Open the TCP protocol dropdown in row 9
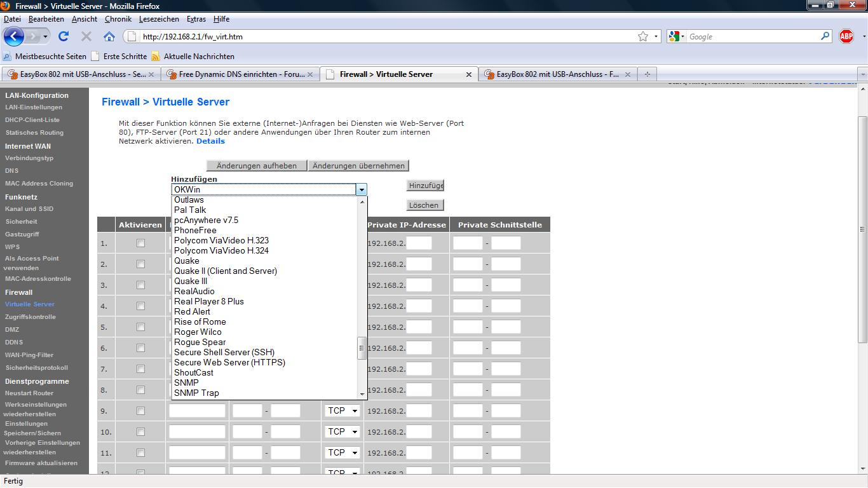 [342, 411]
